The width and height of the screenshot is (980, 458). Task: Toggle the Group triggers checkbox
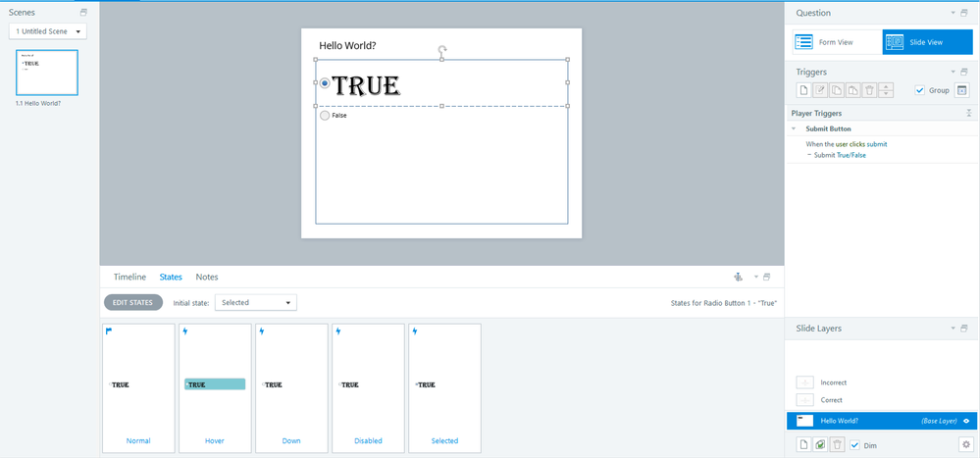[x=919, y=90]
